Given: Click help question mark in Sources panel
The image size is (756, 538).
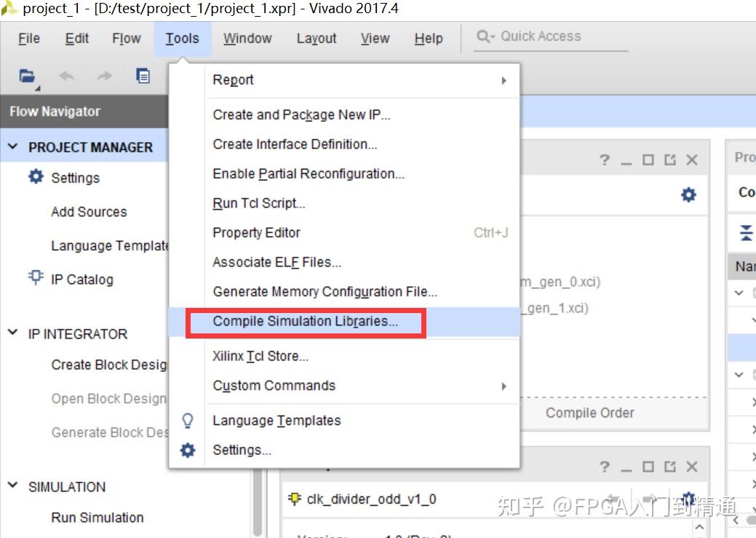Looking at the screenshot, I should (605, 159).
